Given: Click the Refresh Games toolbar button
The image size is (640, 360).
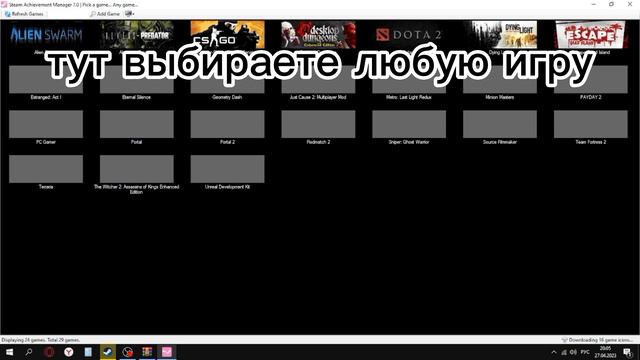Looking at the screenshot, I should 24,14.
